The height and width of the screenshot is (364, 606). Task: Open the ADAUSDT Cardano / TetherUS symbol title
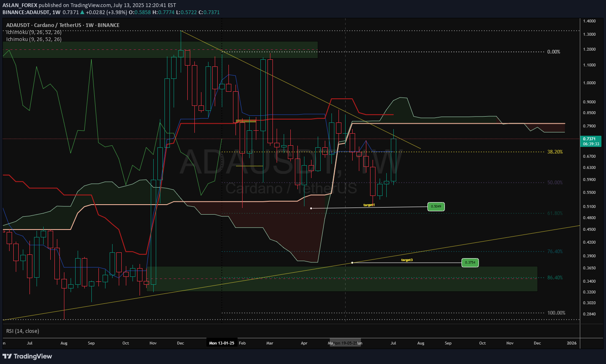[63, 25]
